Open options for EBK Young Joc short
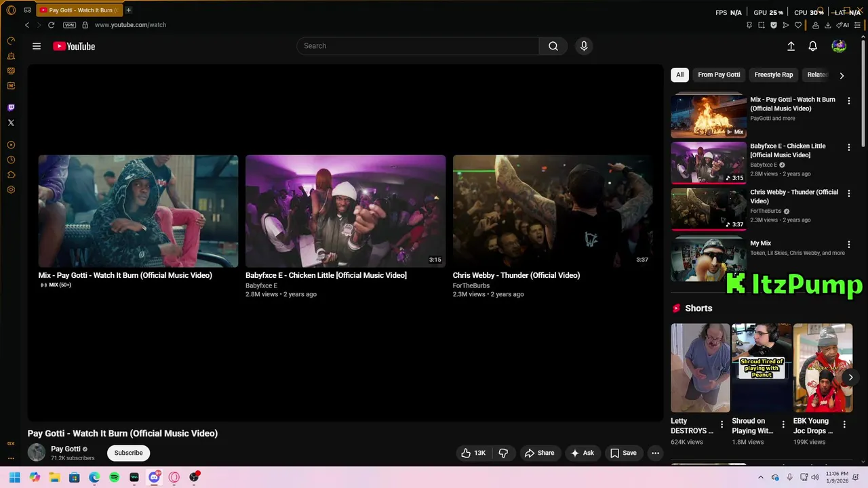This screenshot has width=868, height=488. coord(844,425)
